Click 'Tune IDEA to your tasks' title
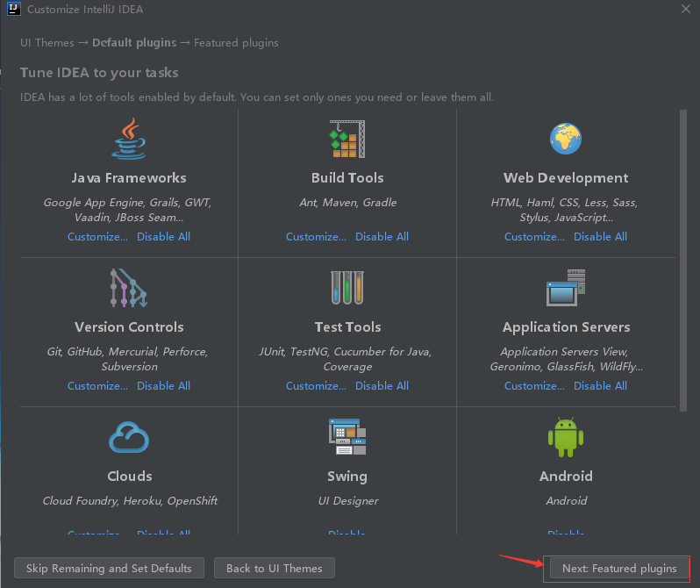 (x=99, y=73)
